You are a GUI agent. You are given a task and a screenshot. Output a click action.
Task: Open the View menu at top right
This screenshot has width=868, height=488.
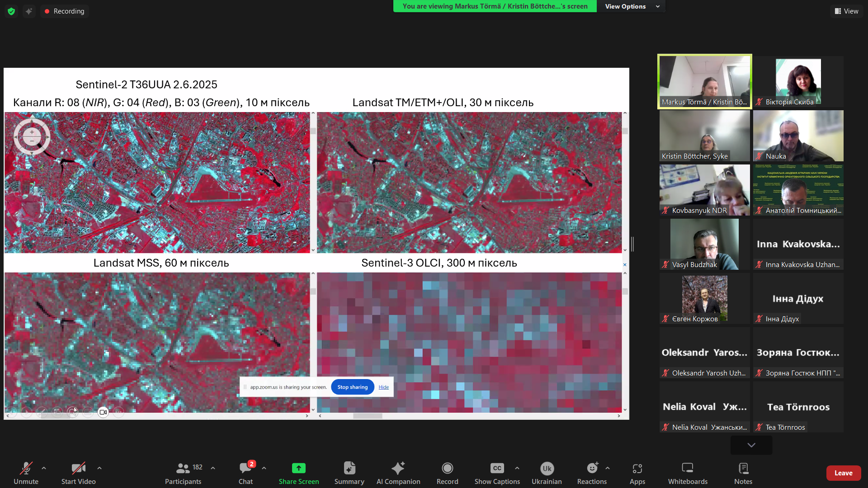coord(846,11)
